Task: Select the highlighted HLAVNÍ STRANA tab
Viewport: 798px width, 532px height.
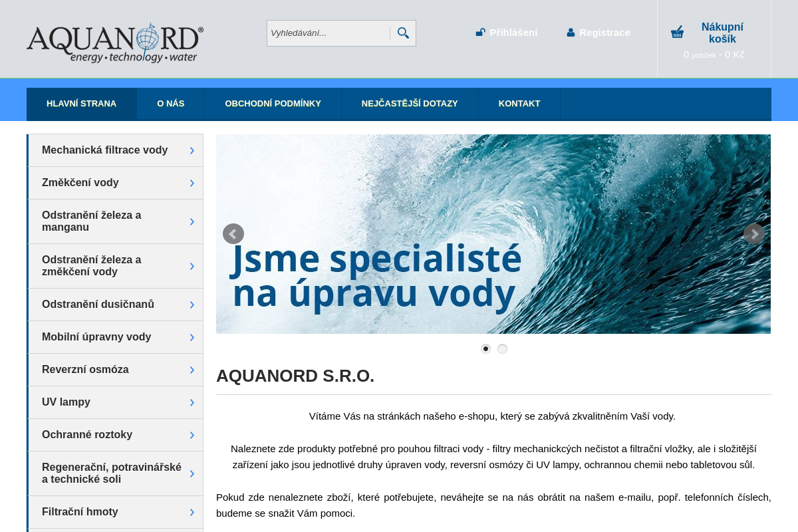Action: [x=81, y=104]
